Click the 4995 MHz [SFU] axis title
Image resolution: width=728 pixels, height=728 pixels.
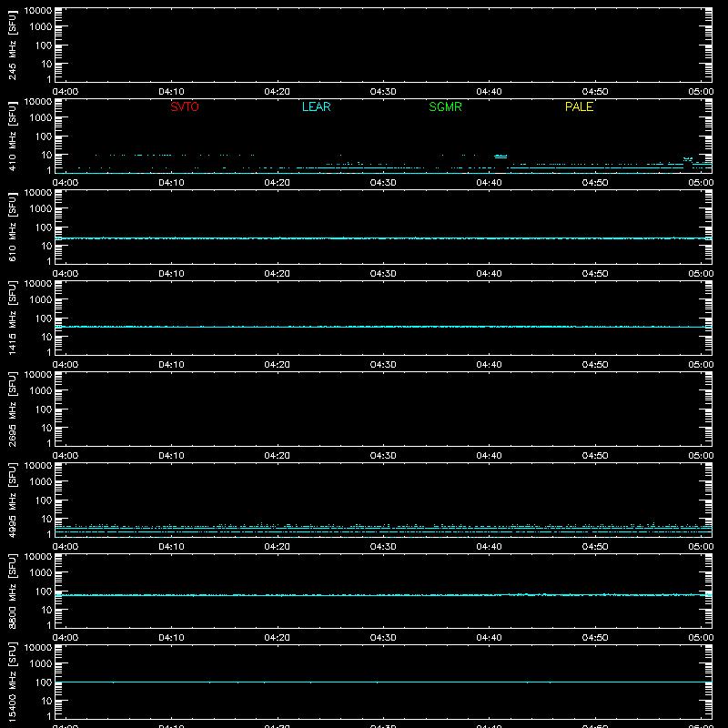12,500
